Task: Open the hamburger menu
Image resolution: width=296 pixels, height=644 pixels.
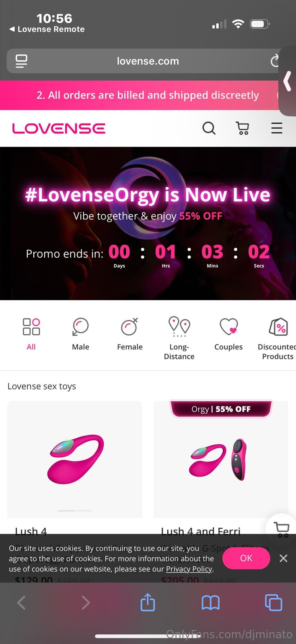Action: 277,128
